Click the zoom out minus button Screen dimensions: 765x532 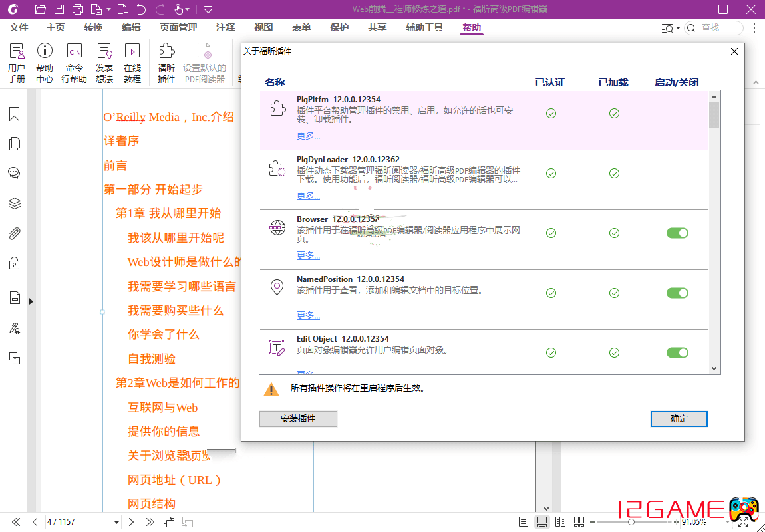click(593, 522)
